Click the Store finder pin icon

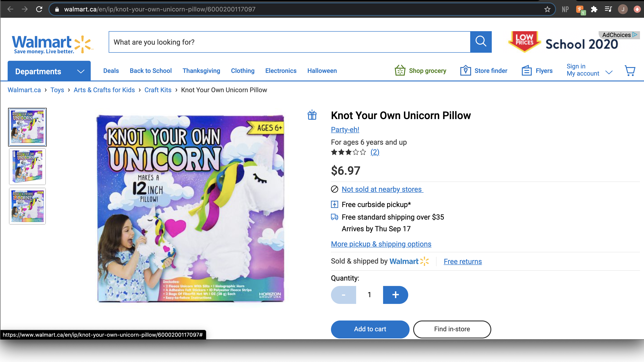click(465, 71)
